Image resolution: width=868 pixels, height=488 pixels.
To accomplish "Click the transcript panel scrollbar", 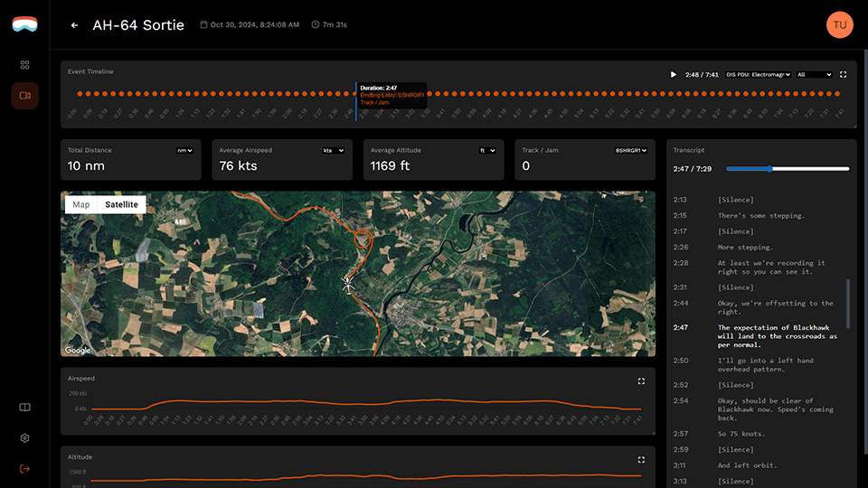I will point(847,305).
